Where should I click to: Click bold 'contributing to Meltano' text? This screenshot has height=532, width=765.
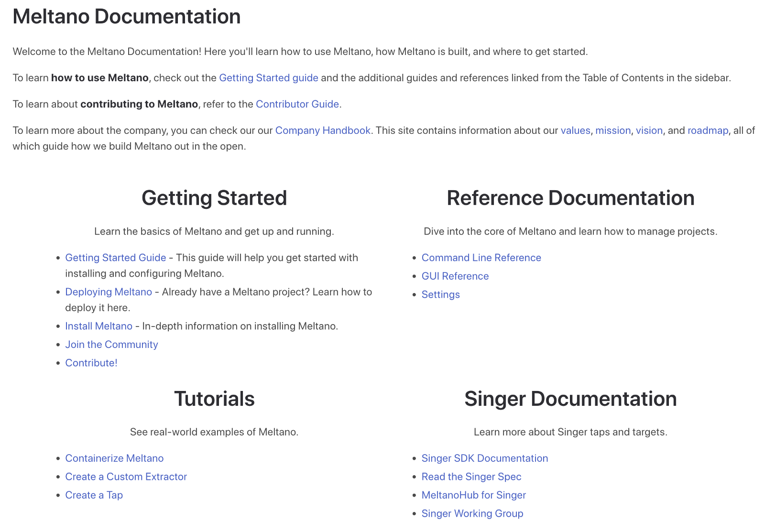click(x=139, y=104)
